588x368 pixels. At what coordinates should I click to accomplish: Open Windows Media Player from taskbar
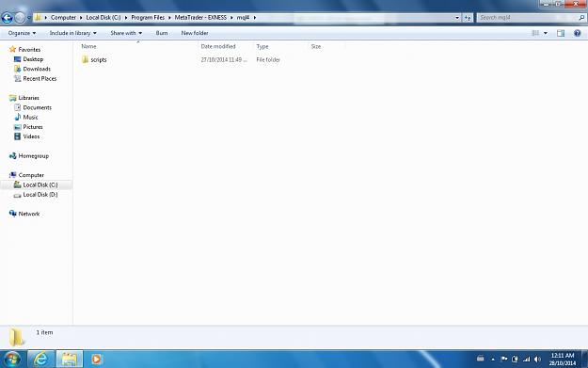[x=96, y=359]
